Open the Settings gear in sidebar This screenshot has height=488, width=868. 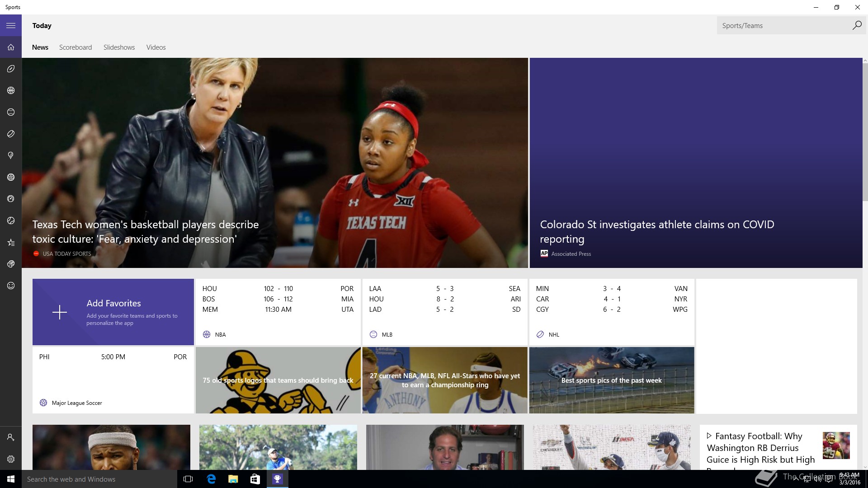[x=11, y=459]
